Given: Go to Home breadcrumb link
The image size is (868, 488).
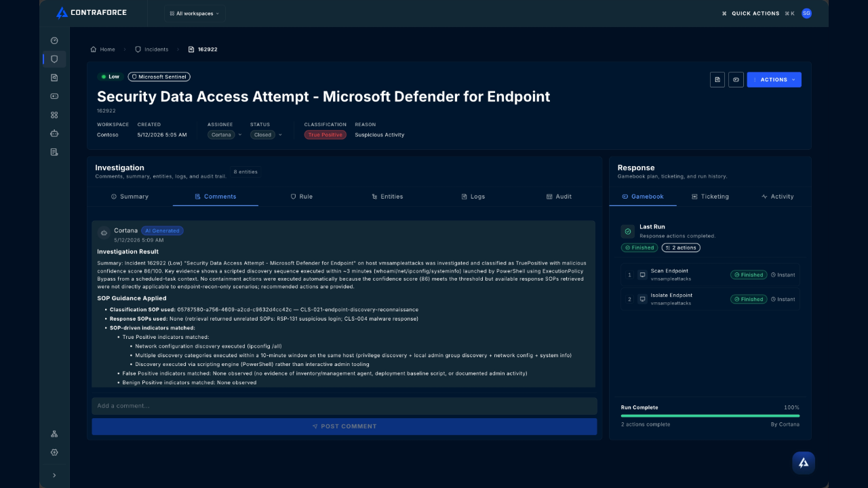Looking at the screenshot, I should click(x=103, y=49).
